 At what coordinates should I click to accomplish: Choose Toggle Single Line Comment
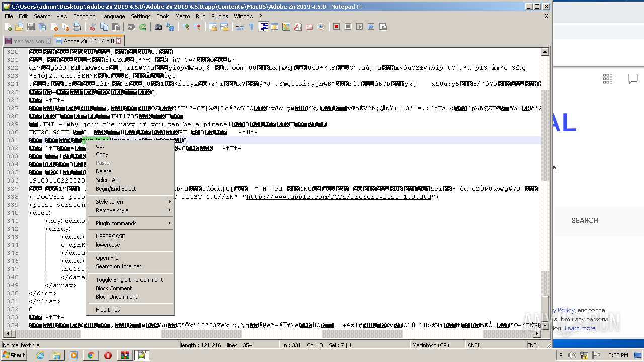click(131, 280)
